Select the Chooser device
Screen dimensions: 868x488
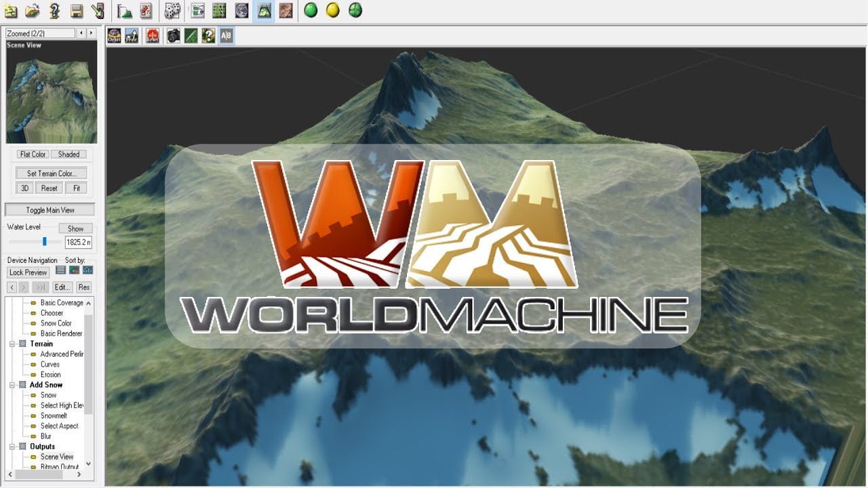click(x=52, y=313)
